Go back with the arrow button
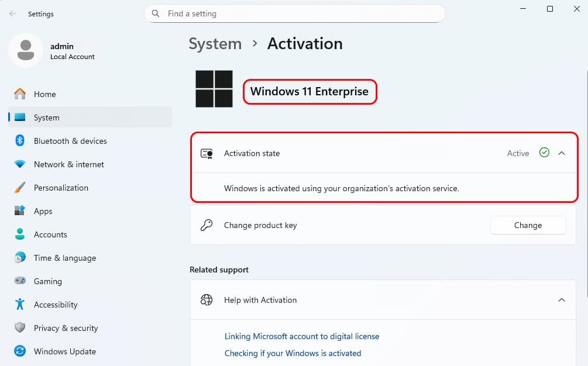The height and width of the screenshot is (366, 588). point(13,14)
